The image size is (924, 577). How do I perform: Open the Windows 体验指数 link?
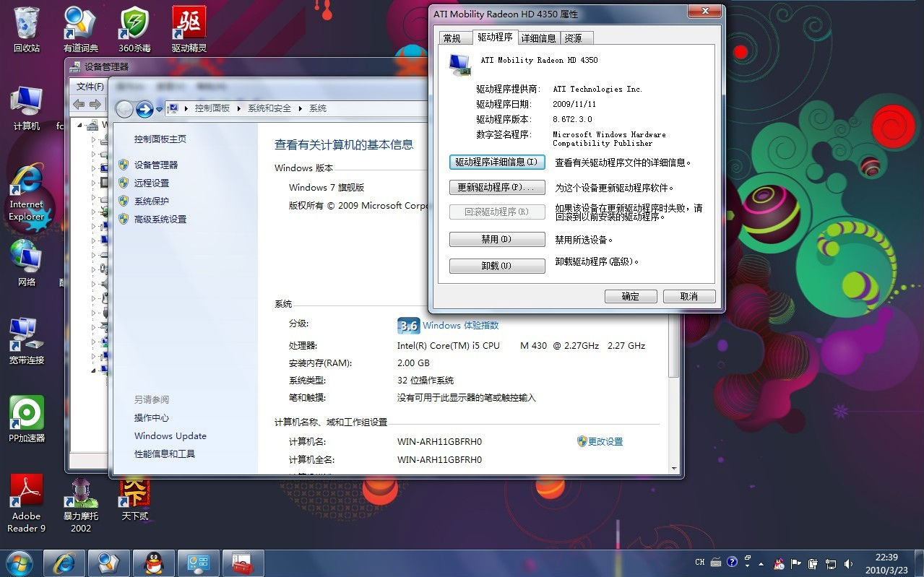461,326
